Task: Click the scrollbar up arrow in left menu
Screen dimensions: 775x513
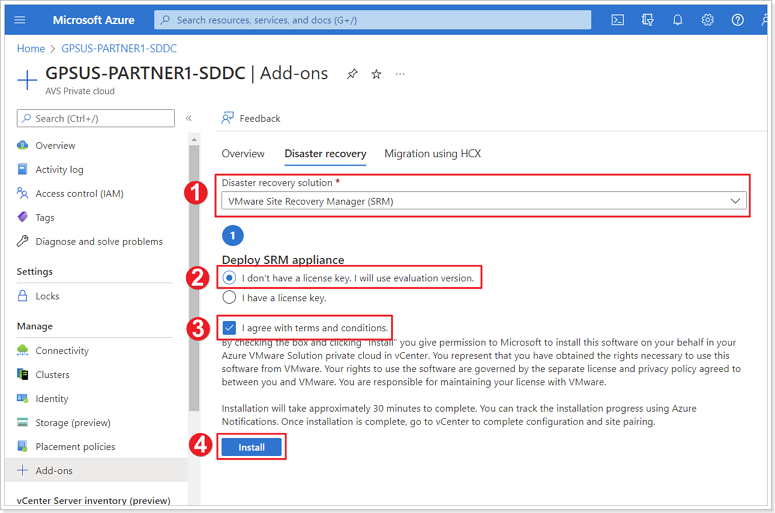Action: point(194,140)
